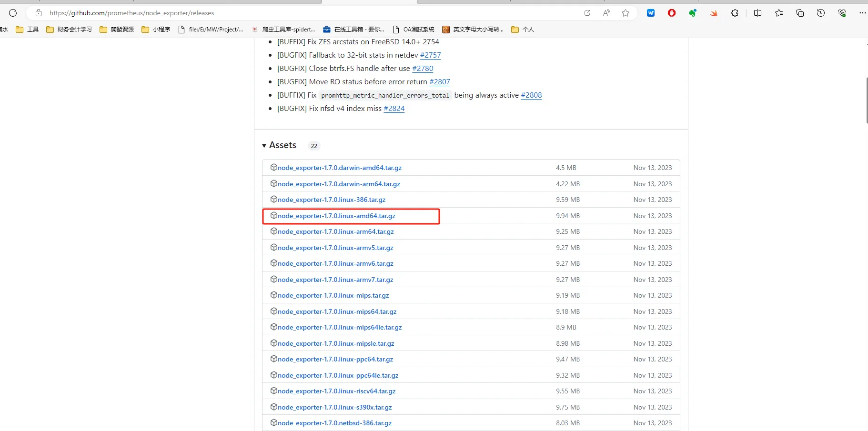Collapse the Assets section triangle
The width and height of the screenshot is (868, 431).
point(264,146)
